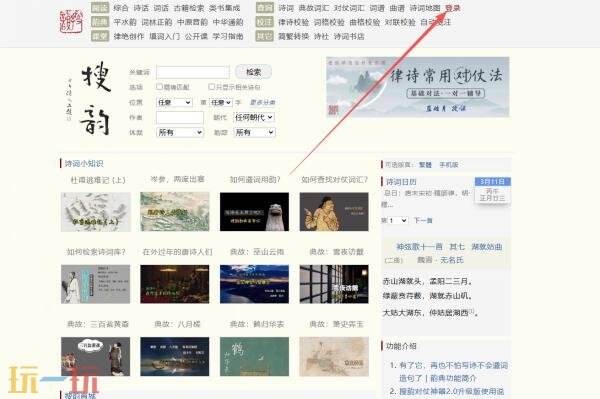Screen dimensions: 600x399
Task: Open the 典故:巫山云雨 thumbnail
Action: (254, 284)
